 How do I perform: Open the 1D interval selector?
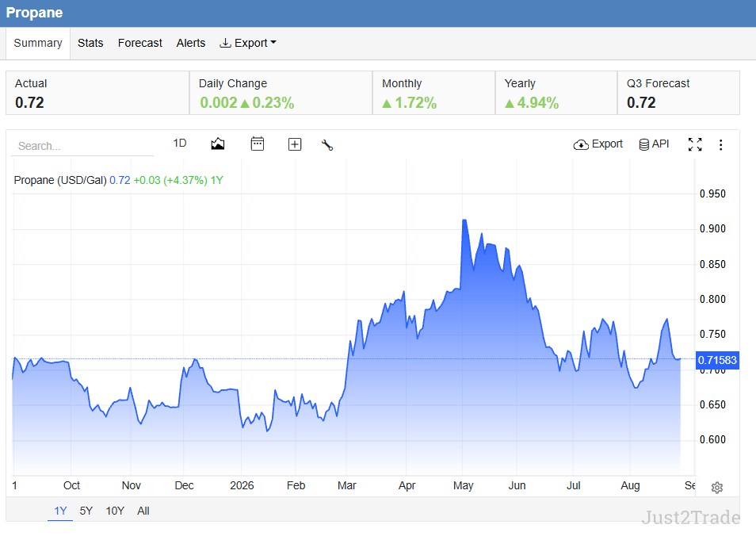pyautogui.click(x=180, y=144)
